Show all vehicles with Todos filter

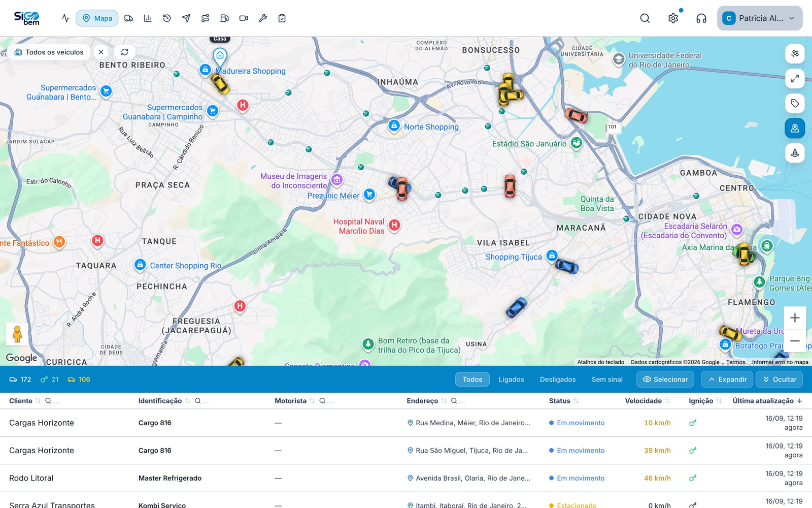click(x=472, y=379)
